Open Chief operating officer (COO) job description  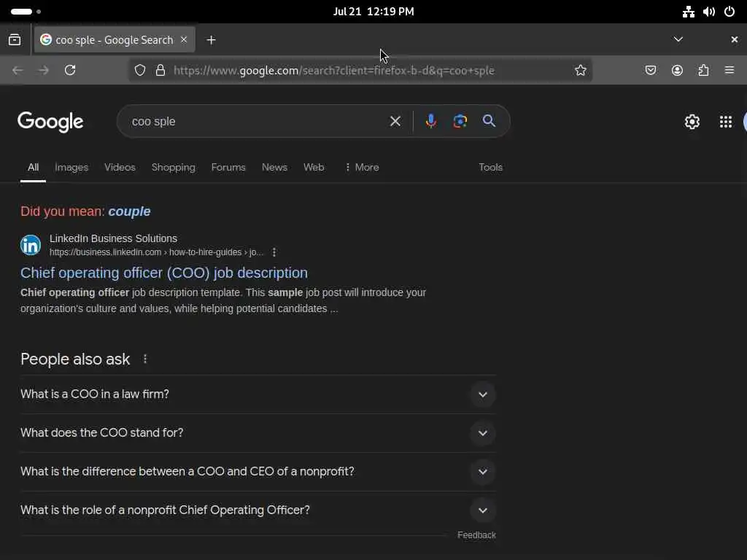[x=164, y=273]
